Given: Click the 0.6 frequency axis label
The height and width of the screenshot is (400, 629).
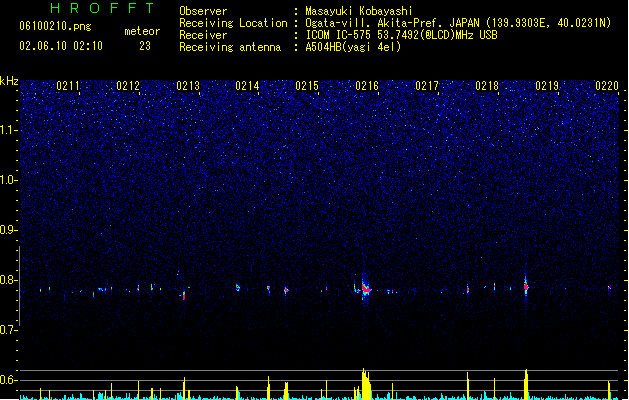Looking at the screenshot, I should (8, 380).
